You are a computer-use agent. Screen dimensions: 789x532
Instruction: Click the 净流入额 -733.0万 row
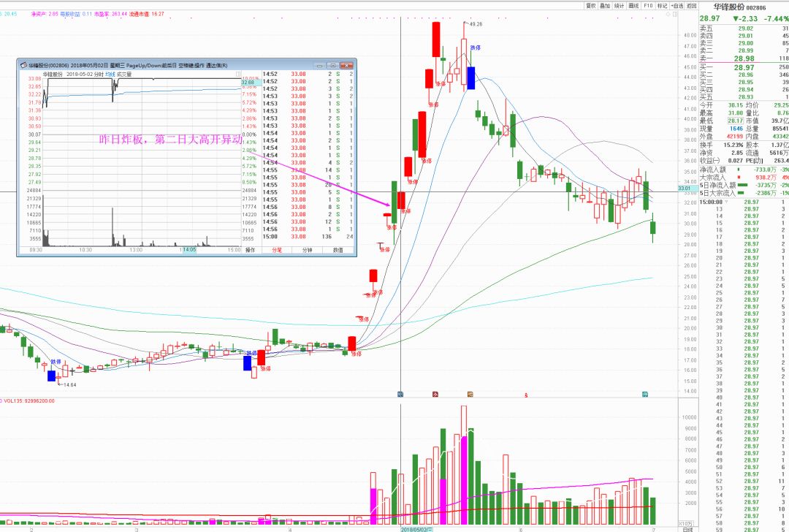point(744,170)
